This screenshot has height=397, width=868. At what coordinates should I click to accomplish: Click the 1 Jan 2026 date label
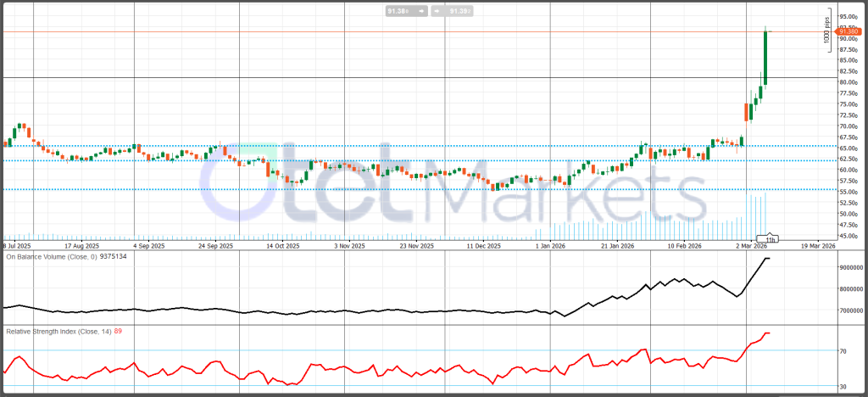click(x=552, y=246)
